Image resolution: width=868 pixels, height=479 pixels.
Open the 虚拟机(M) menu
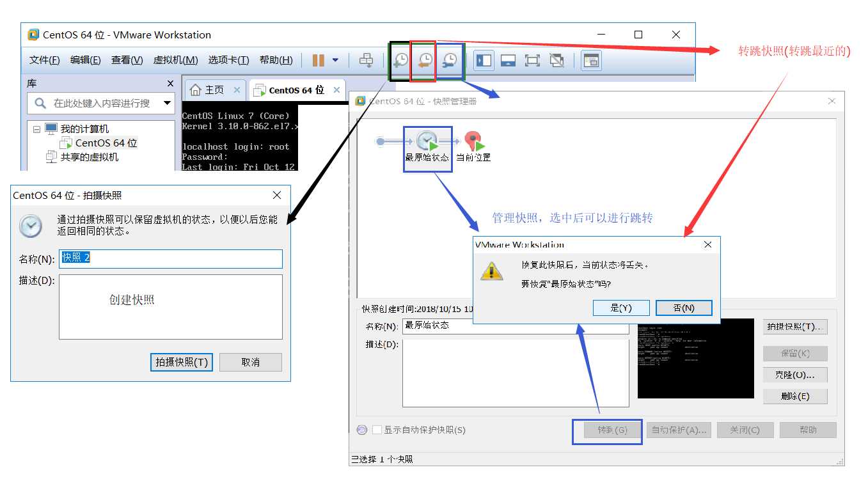click(x=175, y=60)
